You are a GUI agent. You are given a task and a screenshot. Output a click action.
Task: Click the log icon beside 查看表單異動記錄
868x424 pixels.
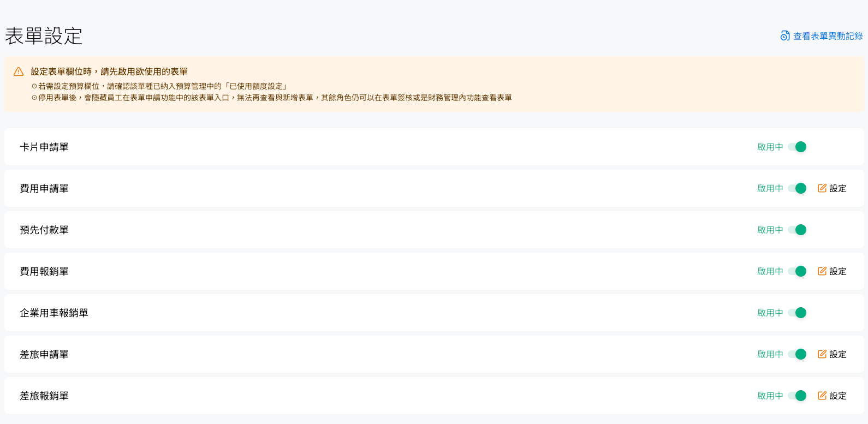(x=785, y=36)
